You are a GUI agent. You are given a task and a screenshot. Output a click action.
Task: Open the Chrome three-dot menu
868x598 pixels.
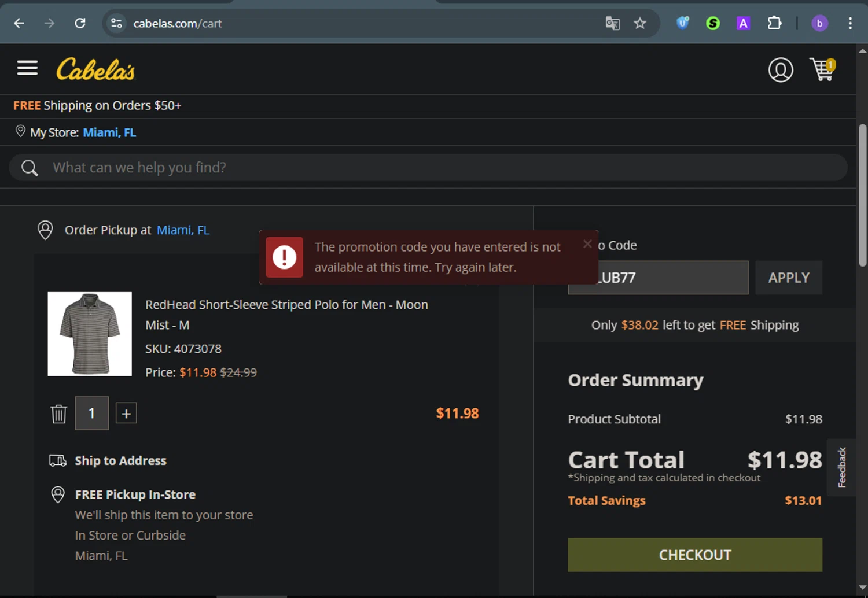[850, 23]
